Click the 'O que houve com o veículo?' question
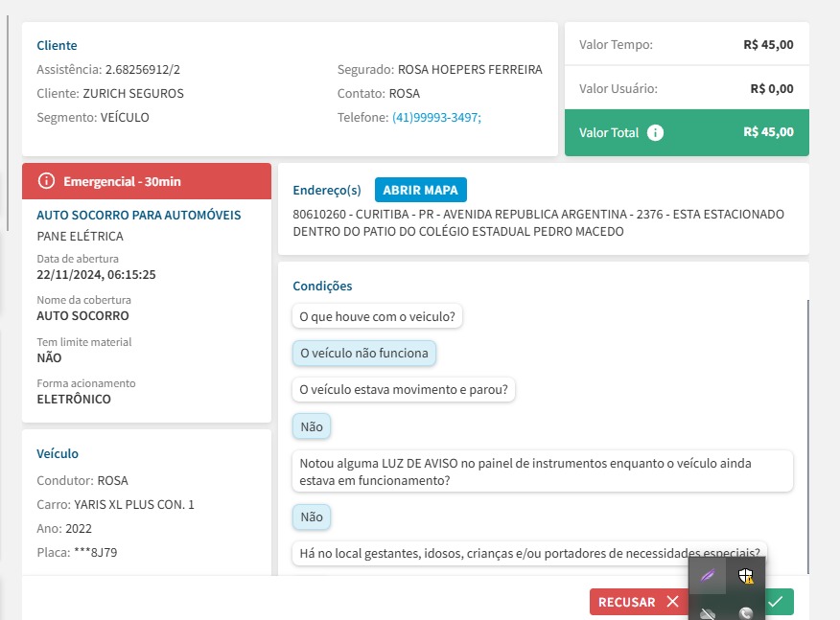This screenshot has height=620, width=840. point(377,316)
